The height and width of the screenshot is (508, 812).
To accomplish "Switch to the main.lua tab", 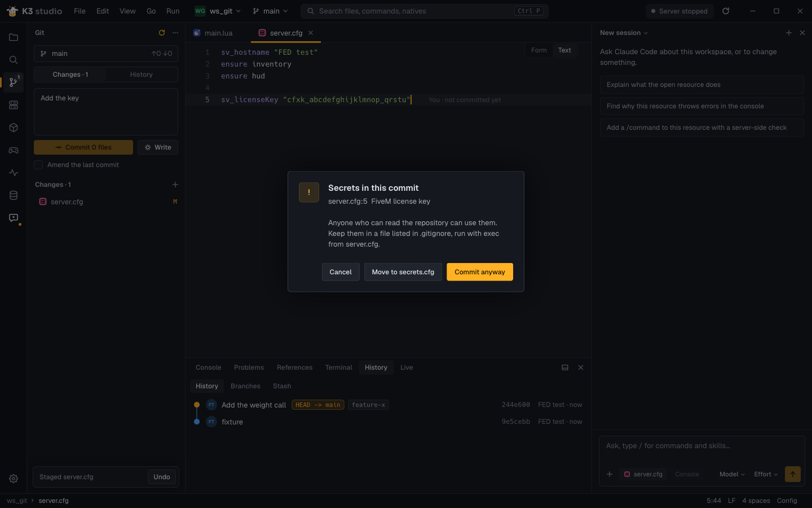I will (218, 33).
